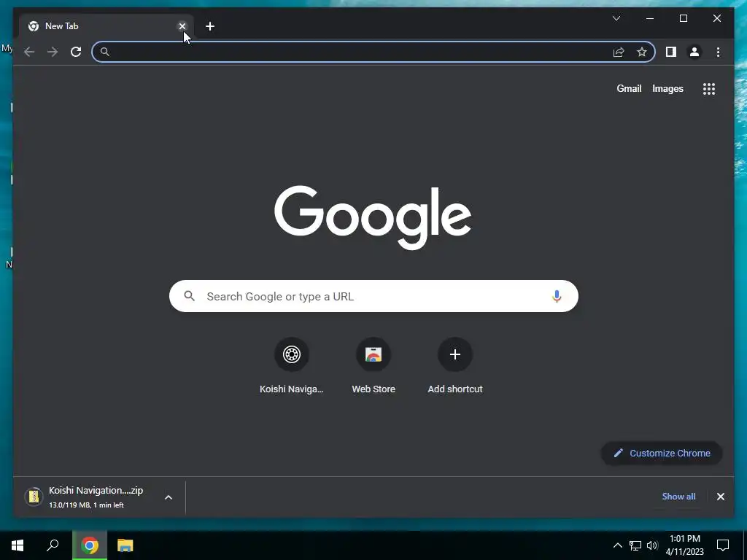Open the Google apps grid
The height and width of the screenshot is (560, 747).
click(x=709, y=88)
